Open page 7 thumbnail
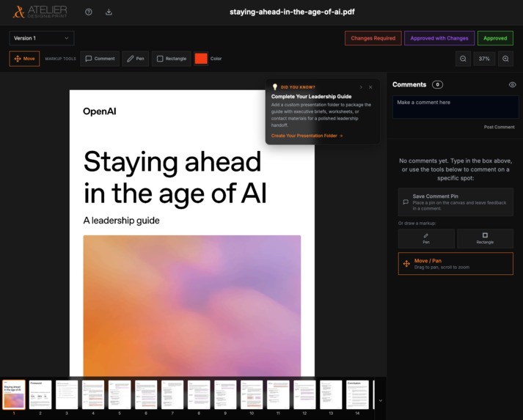Screen dimensions: 523x420 tap(172, 395)
